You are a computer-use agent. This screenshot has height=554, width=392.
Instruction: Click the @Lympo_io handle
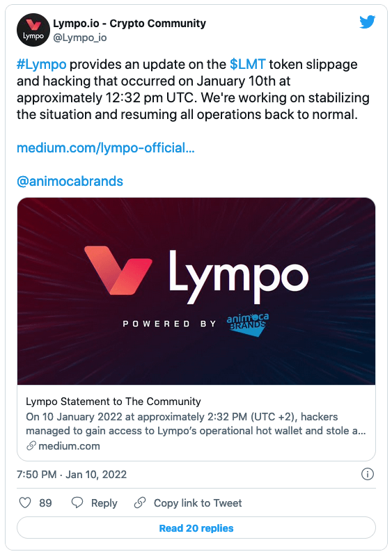point(80,38)
